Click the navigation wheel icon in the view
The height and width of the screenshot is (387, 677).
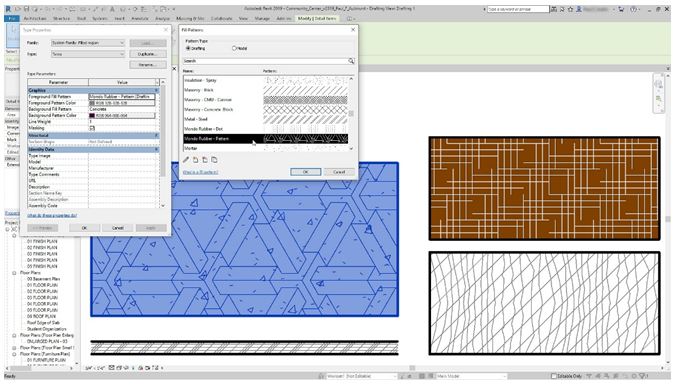tap(659, 85)
